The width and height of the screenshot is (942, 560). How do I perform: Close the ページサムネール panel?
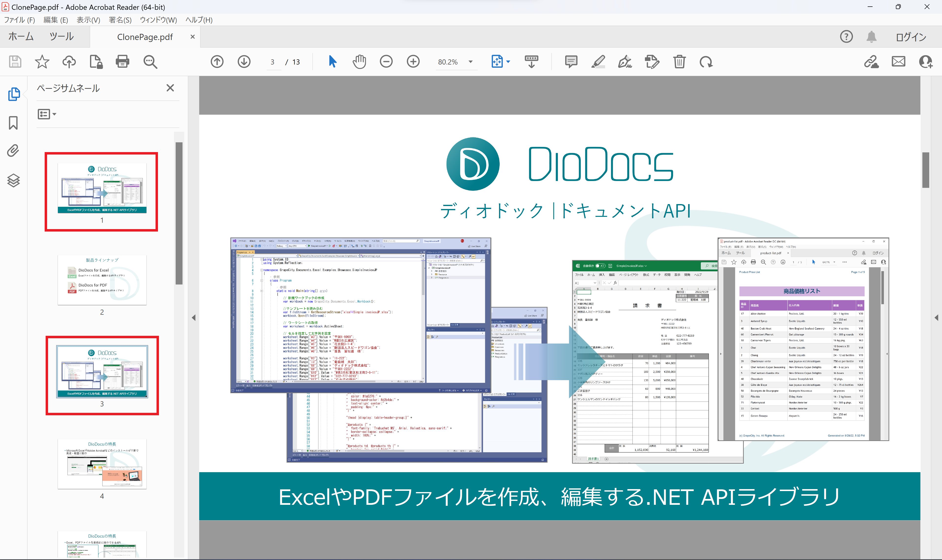pos(170,88)
